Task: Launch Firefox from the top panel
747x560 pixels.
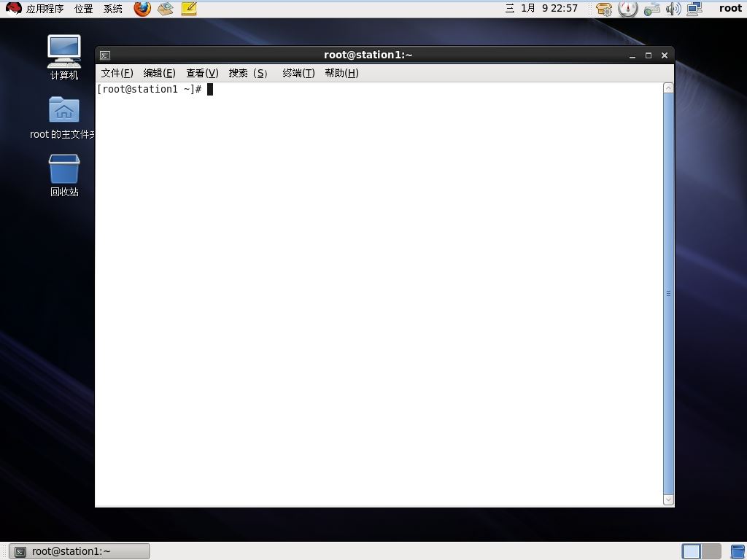Action: pyautogui.click(x=142, y=9)
